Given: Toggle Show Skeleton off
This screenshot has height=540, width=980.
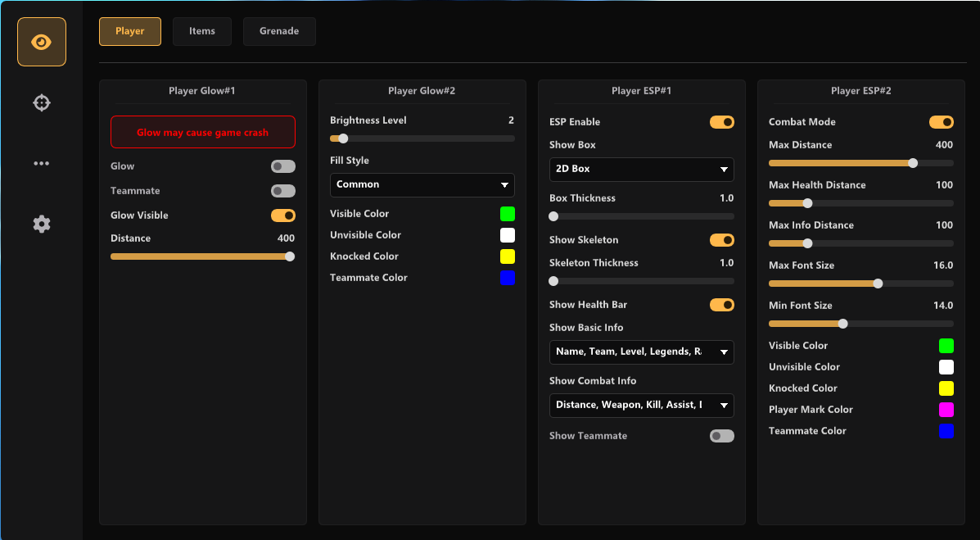Looking at the screenshot, I should pos(722,240).
